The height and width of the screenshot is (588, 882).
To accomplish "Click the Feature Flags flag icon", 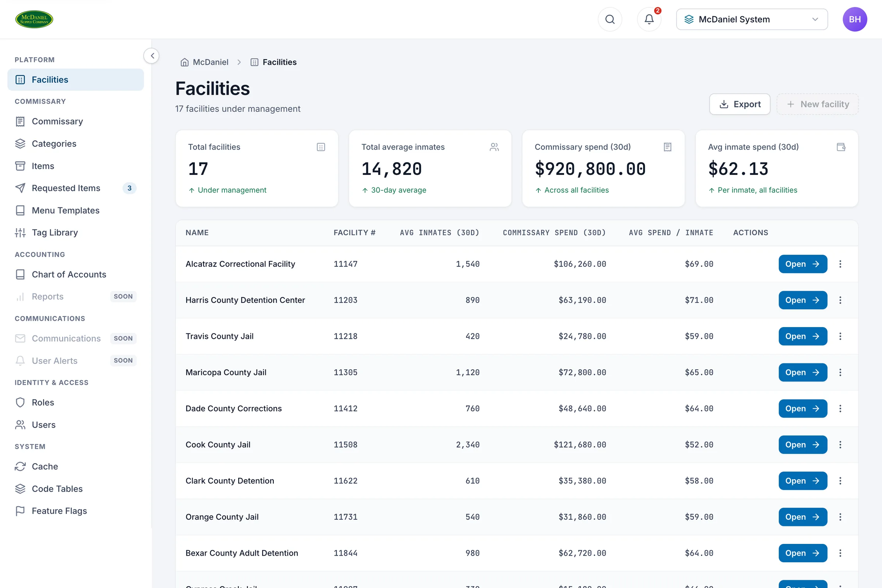I will pos(20,511).
